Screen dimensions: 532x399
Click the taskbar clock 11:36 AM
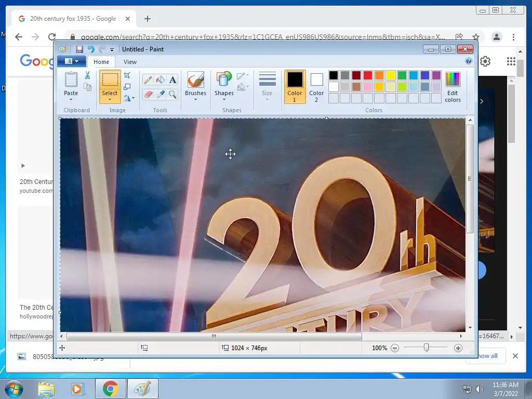pyautogui.click(x=505, y=385)
